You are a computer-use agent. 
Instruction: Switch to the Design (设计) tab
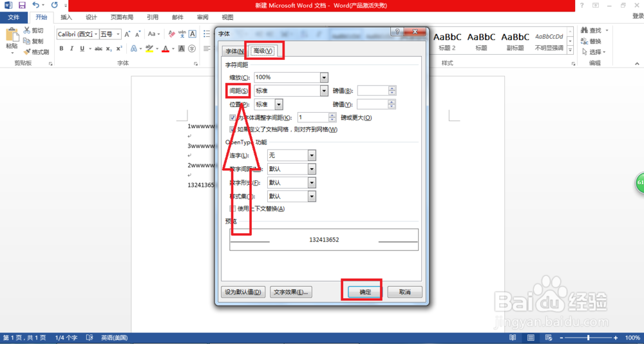point(91,17)
